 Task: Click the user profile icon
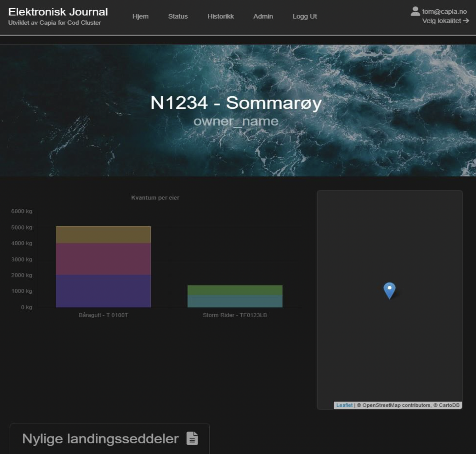tap(415, 11)
